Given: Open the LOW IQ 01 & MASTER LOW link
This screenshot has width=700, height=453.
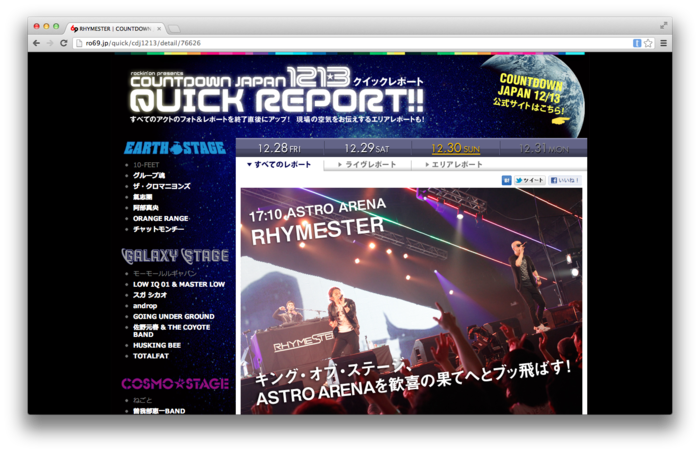Looking at the screenshot, I should (x=179, y=284).
